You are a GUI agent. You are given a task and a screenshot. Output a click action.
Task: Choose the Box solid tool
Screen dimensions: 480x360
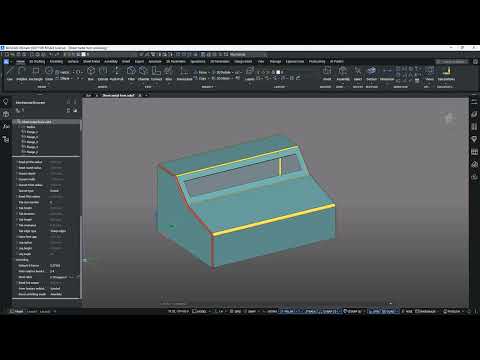click(91, 74)
